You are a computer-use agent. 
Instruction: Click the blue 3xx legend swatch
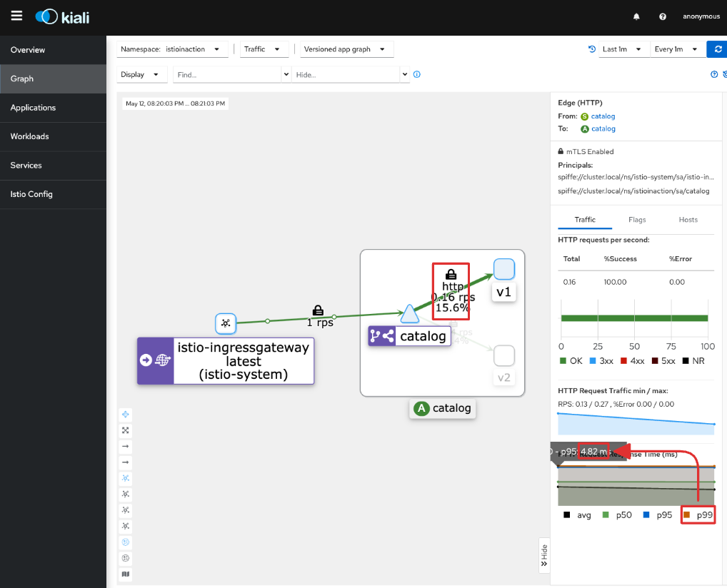tap(593, 360)
